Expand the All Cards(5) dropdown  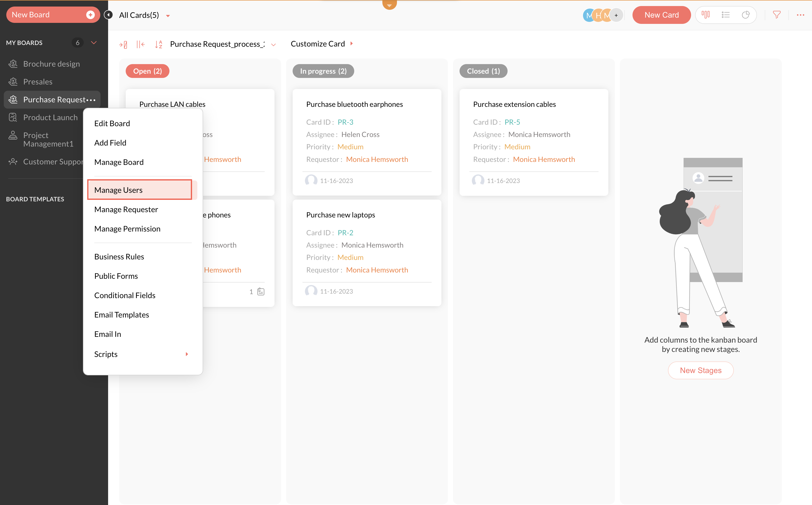click(x=168, y=16)
